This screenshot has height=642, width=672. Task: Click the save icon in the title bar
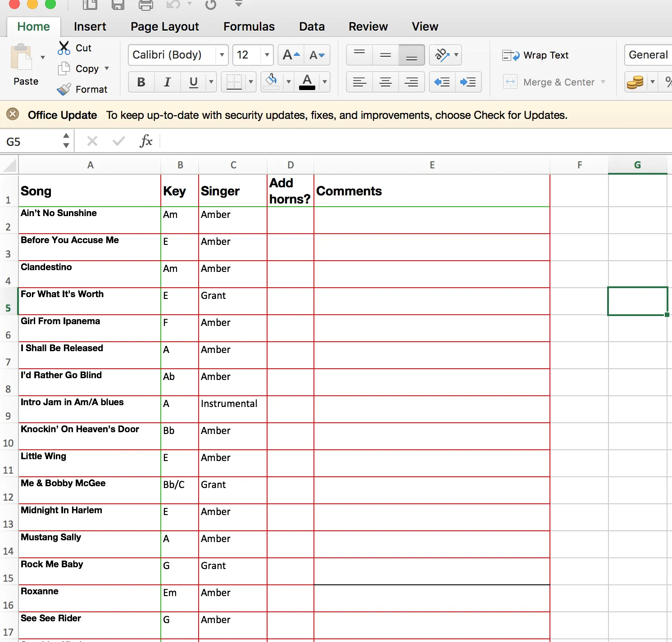118,5
